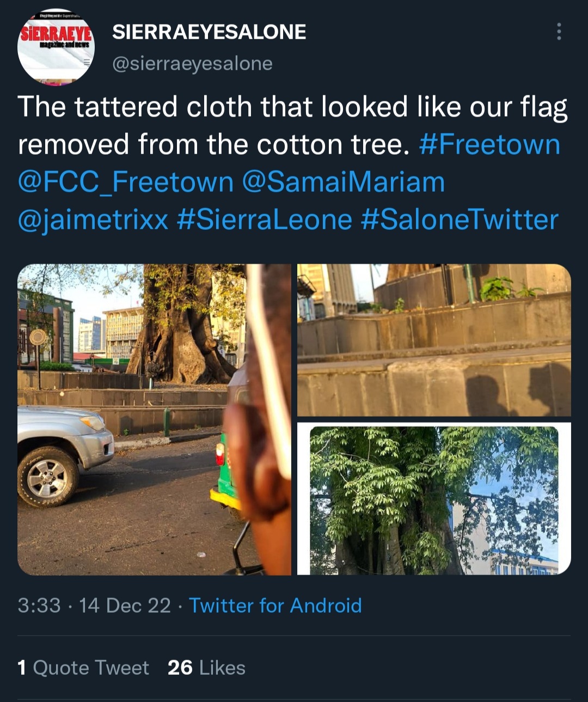This screenshot has height=702, width=588.
Task: View the concrete steps photo with shadows
Action: [434, 340]
